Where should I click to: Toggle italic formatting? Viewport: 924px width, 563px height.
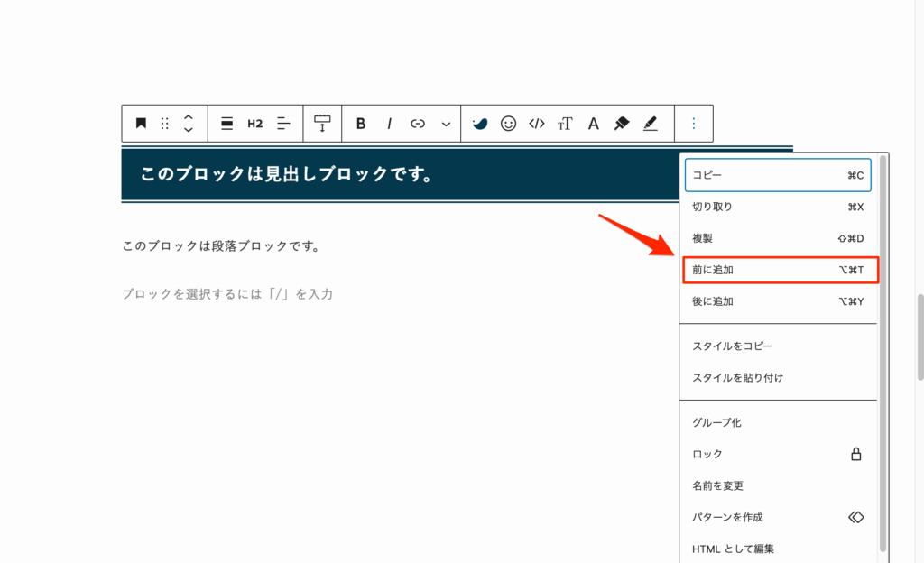click(388, 123)
